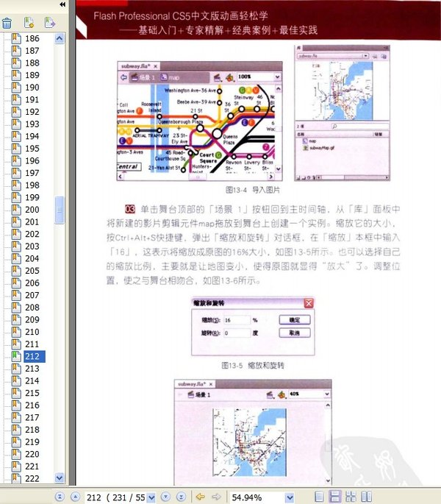
Task: Navigate forward with the gray right arrow
Action: (217, 497)
